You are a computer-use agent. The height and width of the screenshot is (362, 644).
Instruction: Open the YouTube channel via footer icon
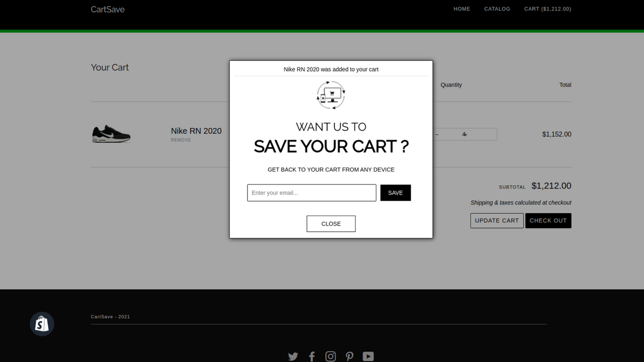[x=368, y=356]
